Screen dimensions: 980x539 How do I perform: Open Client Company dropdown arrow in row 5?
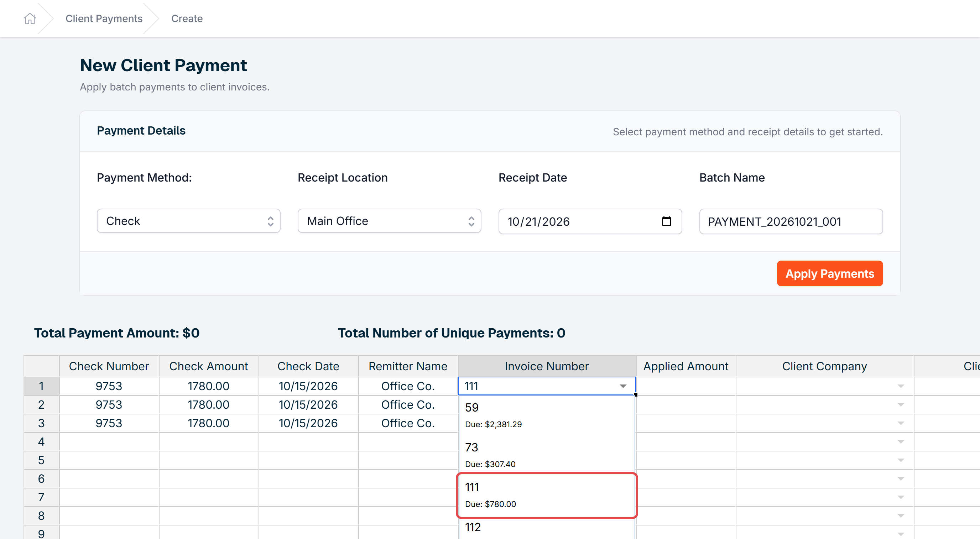901,460
